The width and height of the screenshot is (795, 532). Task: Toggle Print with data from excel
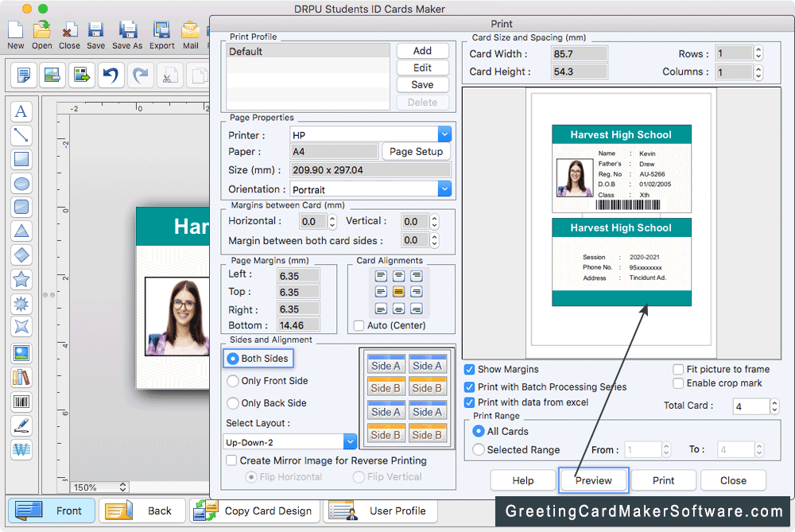tap(470, 402)
